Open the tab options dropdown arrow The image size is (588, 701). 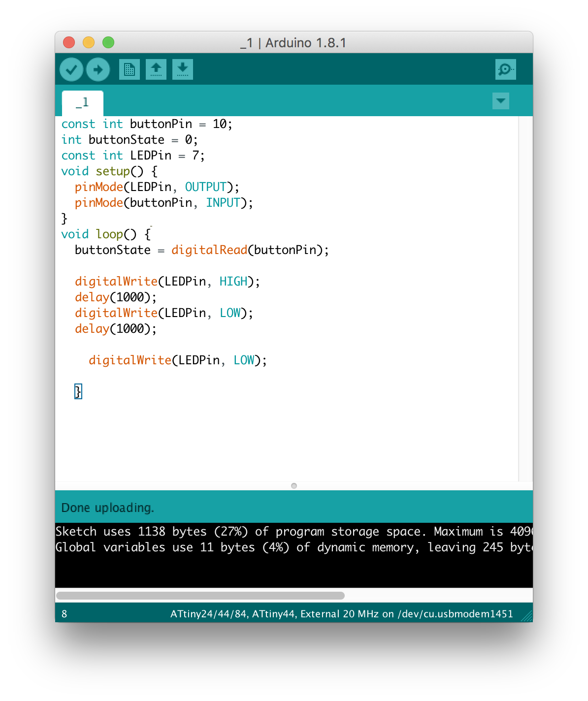point(501,101)
